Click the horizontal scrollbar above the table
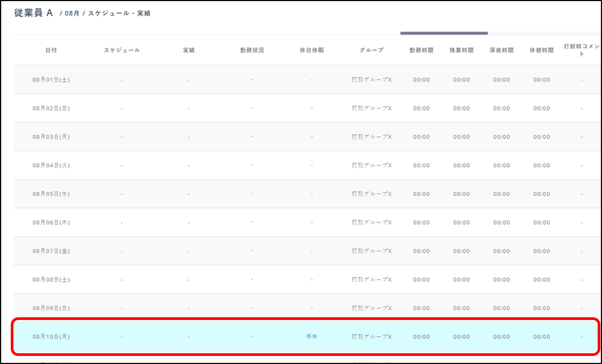Image resolution: width=602 pixels, height=364 pixels. [x=444, y=33]
